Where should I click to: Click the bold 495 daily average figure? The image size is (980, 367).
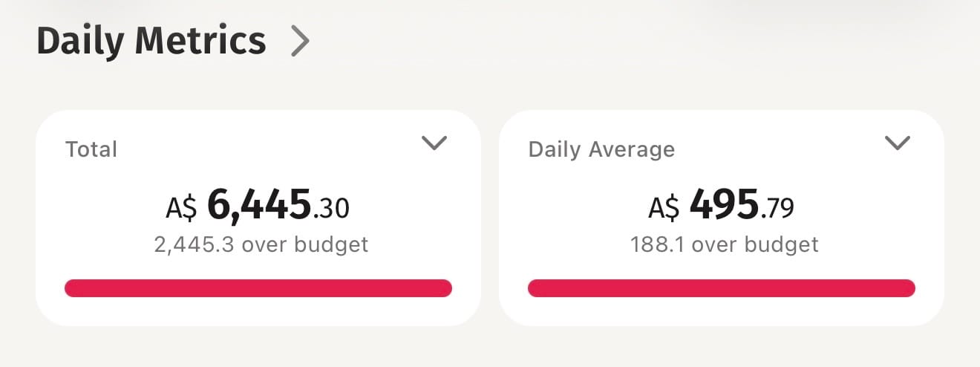coord(724,204)
